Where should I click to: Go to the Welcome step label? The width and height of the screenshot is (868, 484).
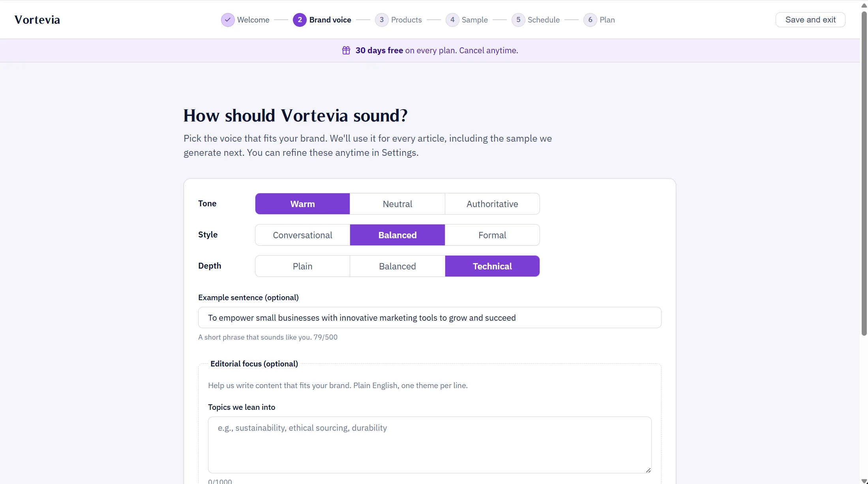253,20
